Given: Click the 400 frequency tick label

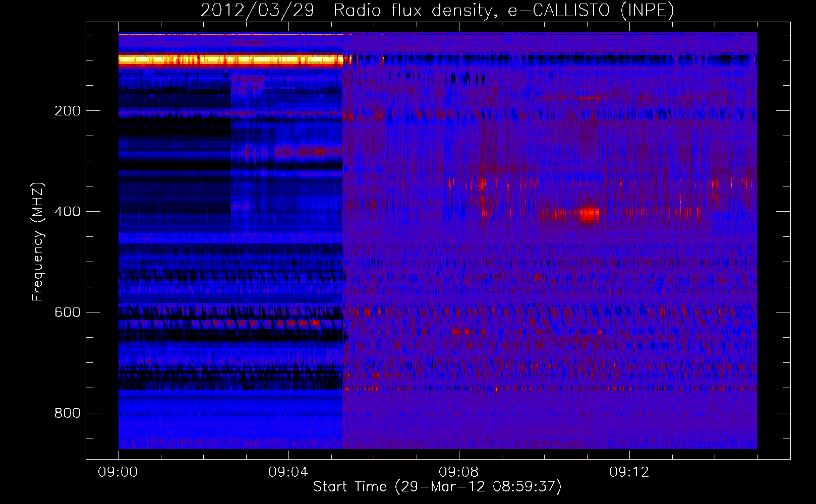Looking at the screenshot, I should point(68,212).
